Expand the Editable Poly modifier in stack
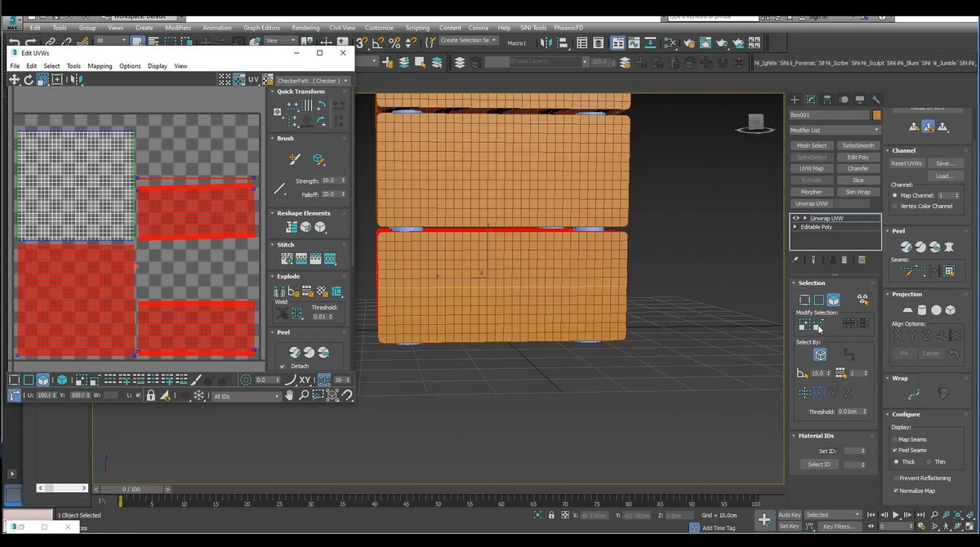The width and height of the screenshot is (980, 547). coord(796,227)
